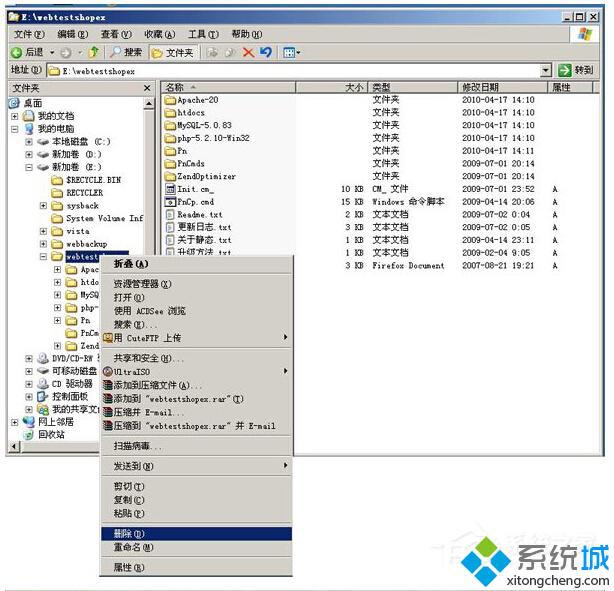This screenshot has width=614, height=591.
Task: Open the Send To (发送到) submenu
Action: tap(197, 466)
